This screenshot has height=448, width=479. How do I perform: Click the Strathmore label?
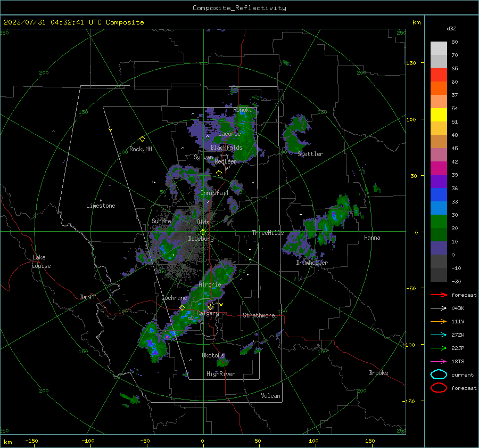point(259,315)
